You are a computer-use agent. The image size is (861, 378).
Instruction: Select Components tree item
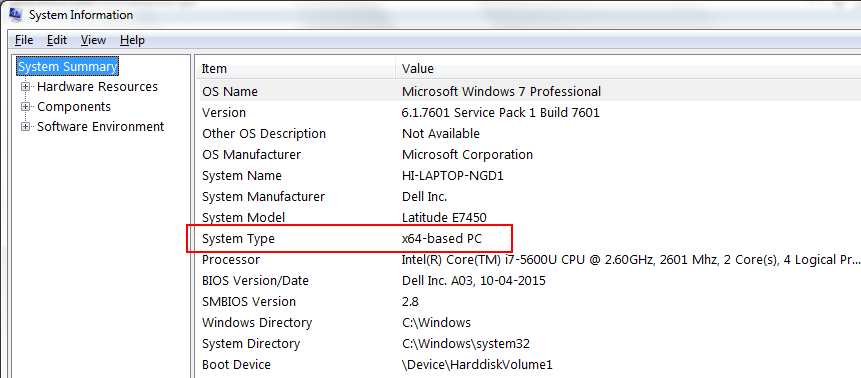[x=74, y=107]
